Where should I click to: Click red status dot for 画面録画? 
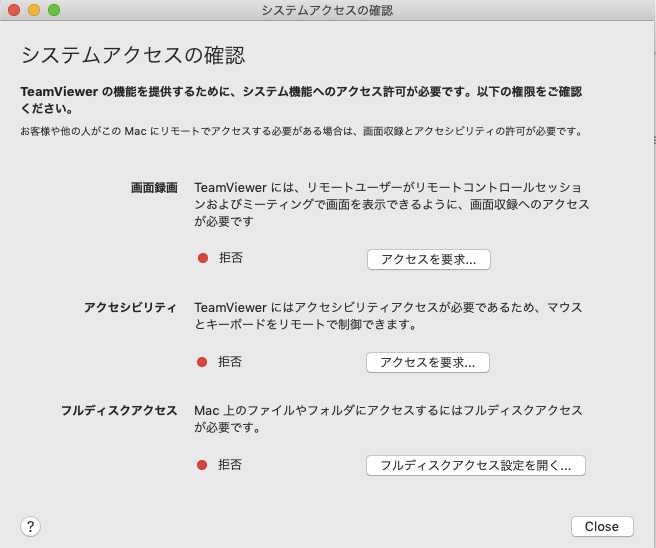(x=203, y=258)
